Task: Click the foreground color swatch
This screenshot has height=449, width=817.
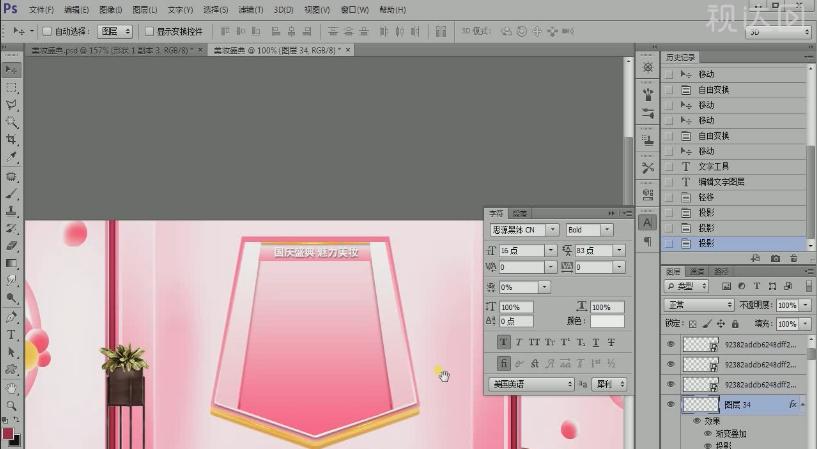Action: pyautogui.click(x=8, y=433)
